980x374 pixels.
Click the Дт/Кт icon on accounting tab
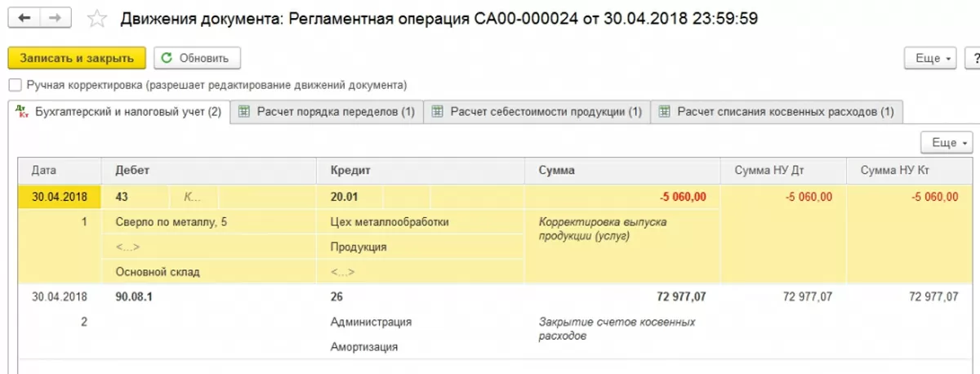(x=21, y=112)
